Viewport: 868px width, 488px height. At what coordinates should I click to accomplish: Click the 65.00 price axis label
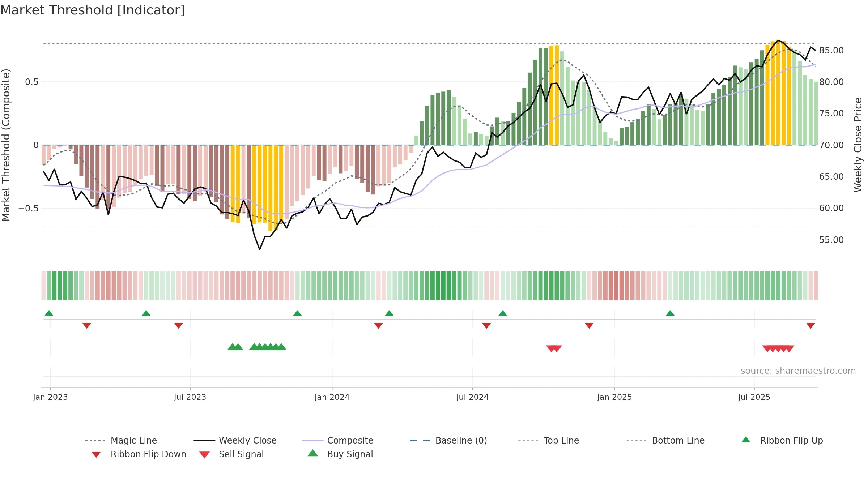(x=831, y=176)
